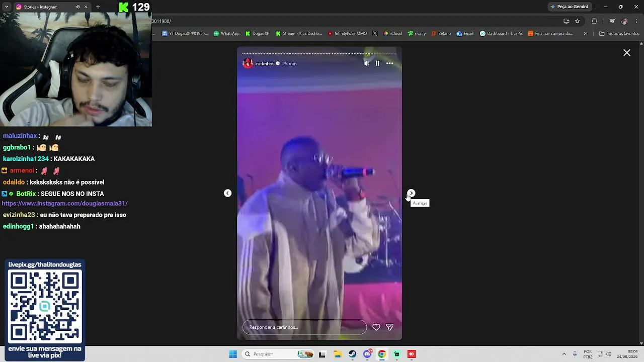Open the carlinhos username link
644x362 pixels.
click(x=265, y=64)
